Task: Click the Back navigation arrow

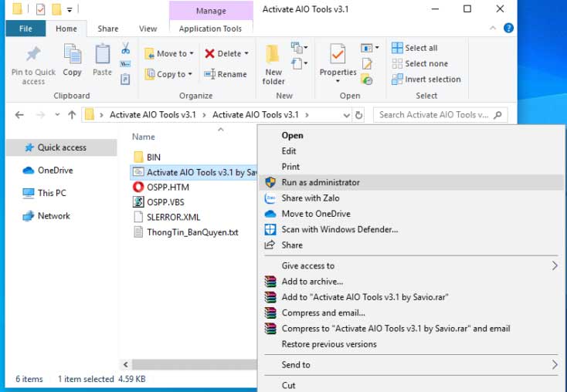Action: (x=19, y=115)
